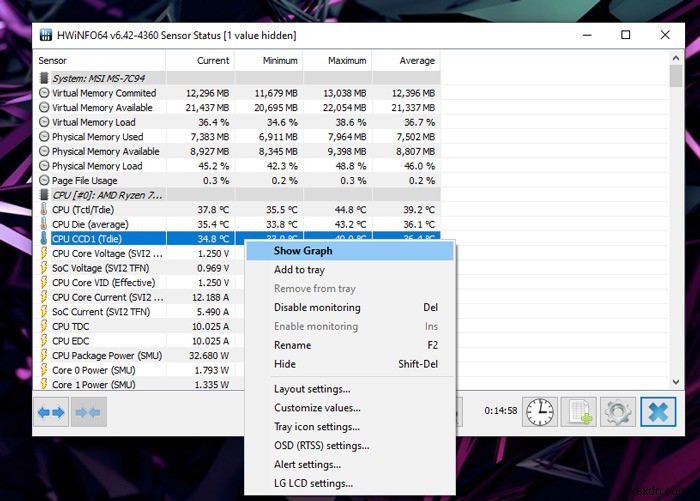Click the 32.680 W current value
The image size is (700, 501).
tap(209, 355)
